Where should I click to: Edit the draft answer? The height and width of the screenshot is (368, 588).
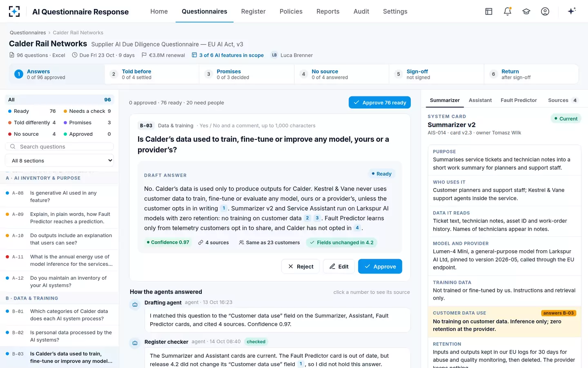[339, 267]
